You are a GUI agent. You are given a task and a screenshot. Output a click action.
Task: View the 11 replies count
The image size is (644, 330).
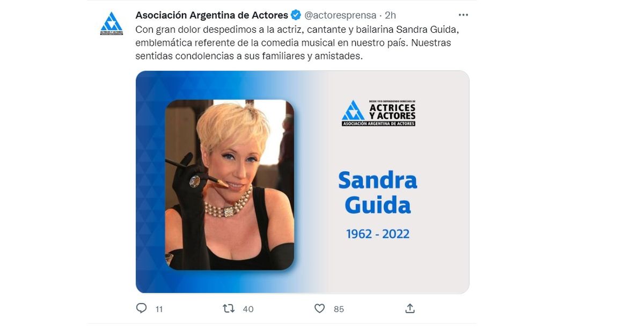(x=159, y=309)
